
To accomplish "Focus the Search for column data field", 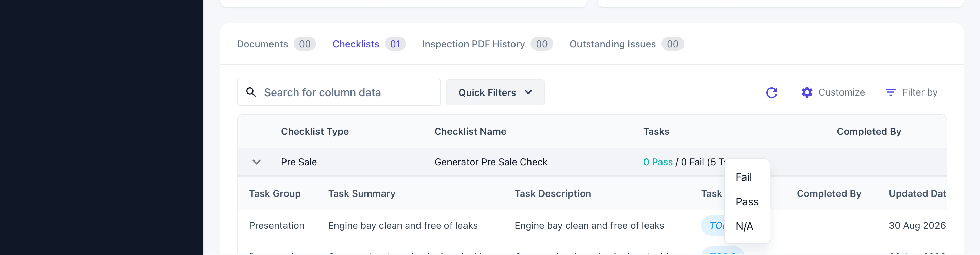I will point(339,92).
